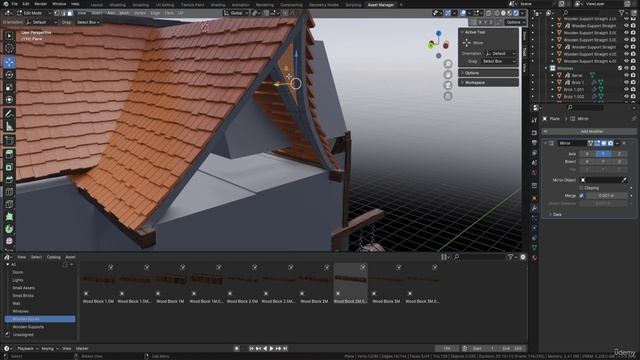Open the Asset Manager workspace tab
The image size is (640, 360).
[381, 5]
